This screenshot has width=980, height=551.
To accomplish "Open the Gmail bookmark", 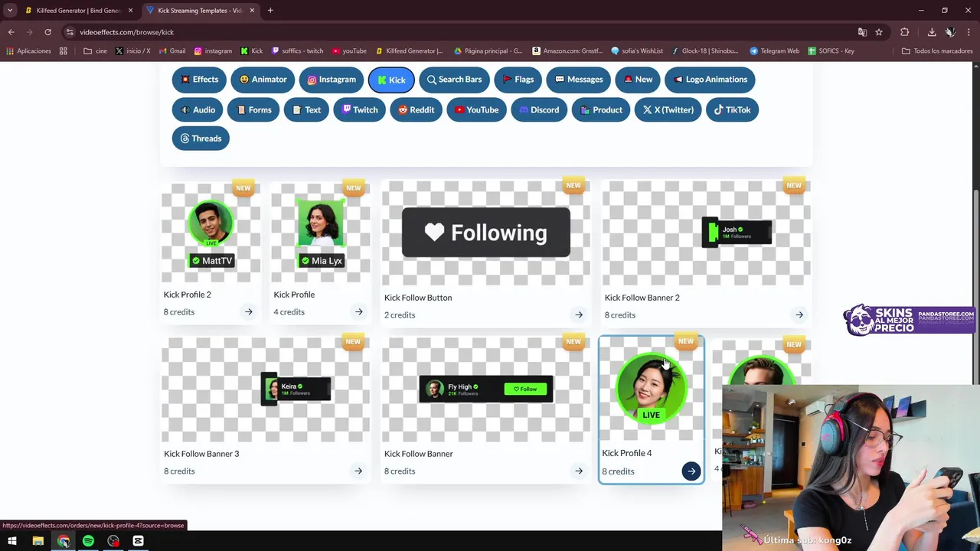I will coord(172,51).
